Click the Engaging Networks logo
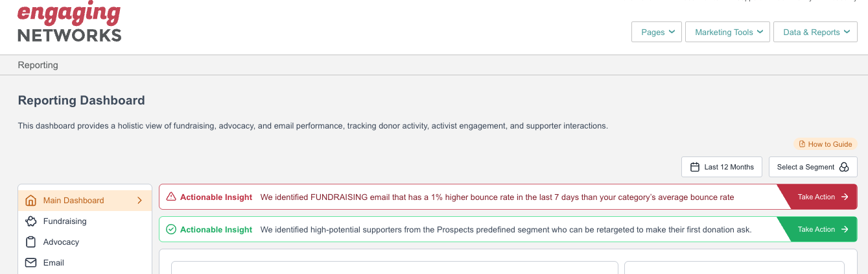Viewport: 868px width, 274px height. click(69, 23)
